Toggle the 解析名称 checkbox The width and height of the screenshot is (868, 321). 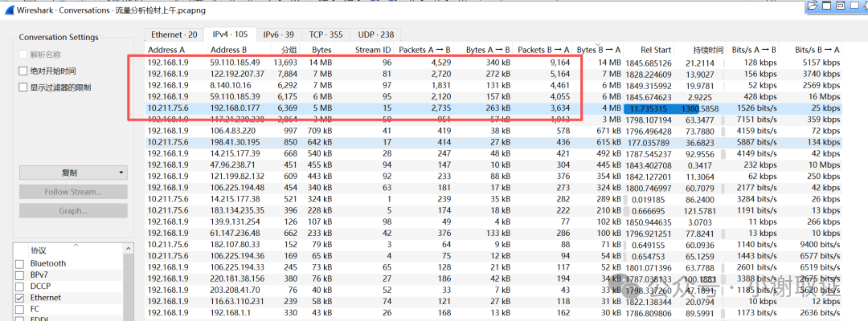point(23,55)
